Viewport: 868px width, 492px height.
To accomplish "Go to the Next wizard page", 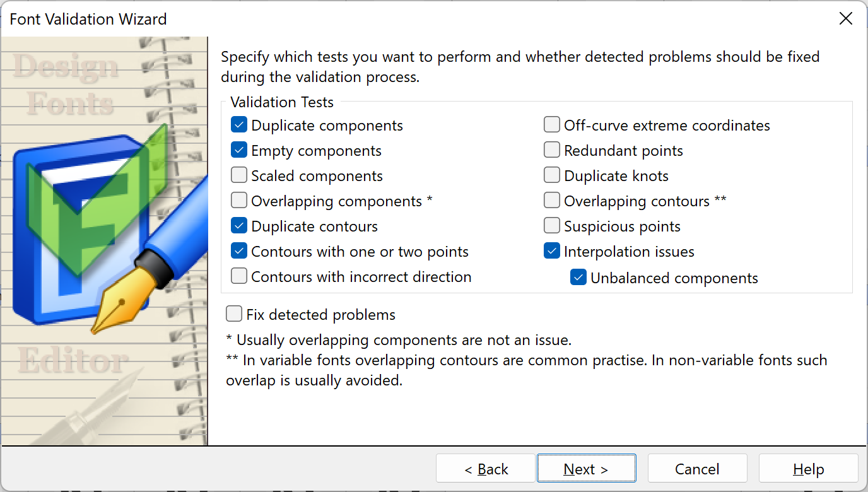I will (586, 469).
